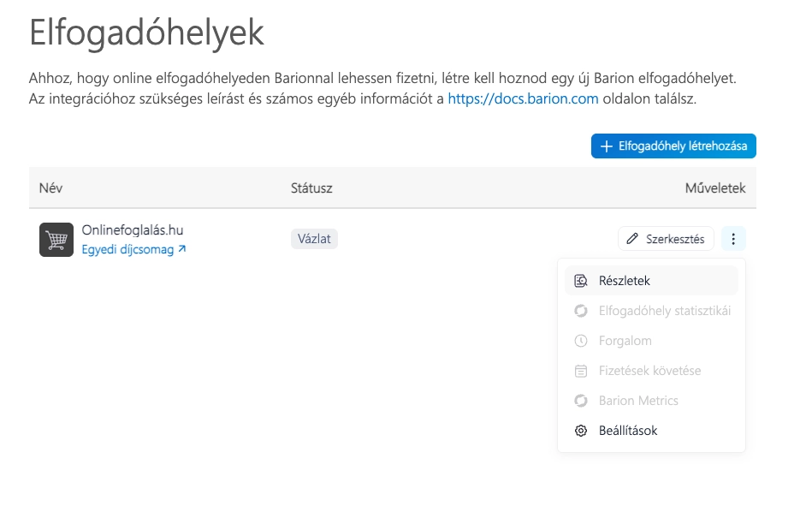This screenshot has height=512, width=812.
Task: Toggle the three-dot actions menu
Action: tap(733, 239)
